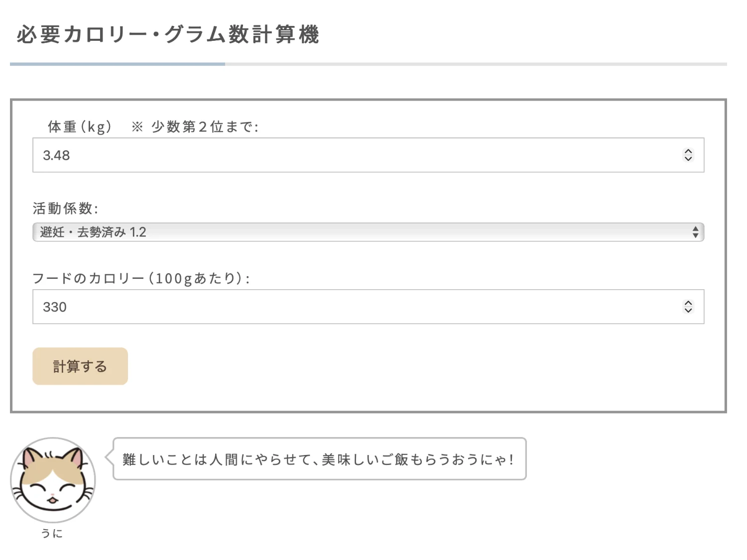The image size is (747, 560).
Task: Focus the food calorie field showing 330
Action: click(x=349, y=307)
